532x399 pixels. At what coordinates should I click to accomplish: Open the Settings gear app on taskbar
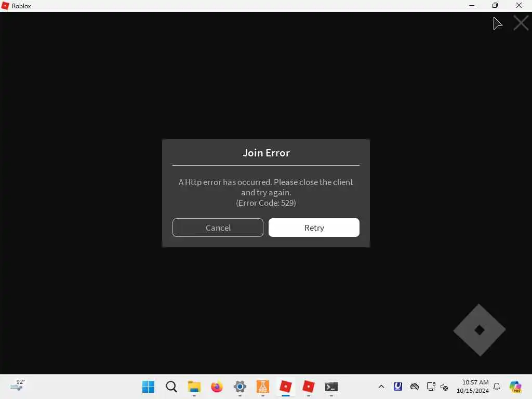click(240, 387)
